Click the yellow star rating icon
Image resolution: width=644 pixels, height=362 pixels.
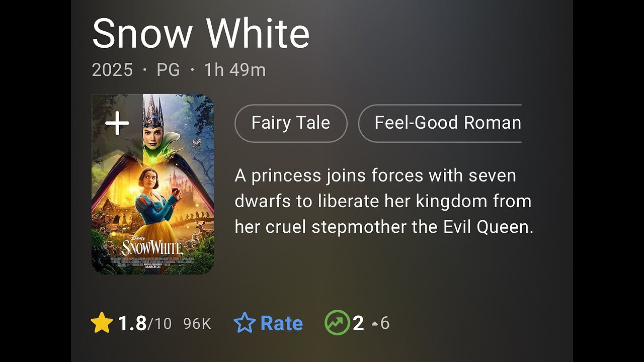pyautogui.click(x=101, y=323)
